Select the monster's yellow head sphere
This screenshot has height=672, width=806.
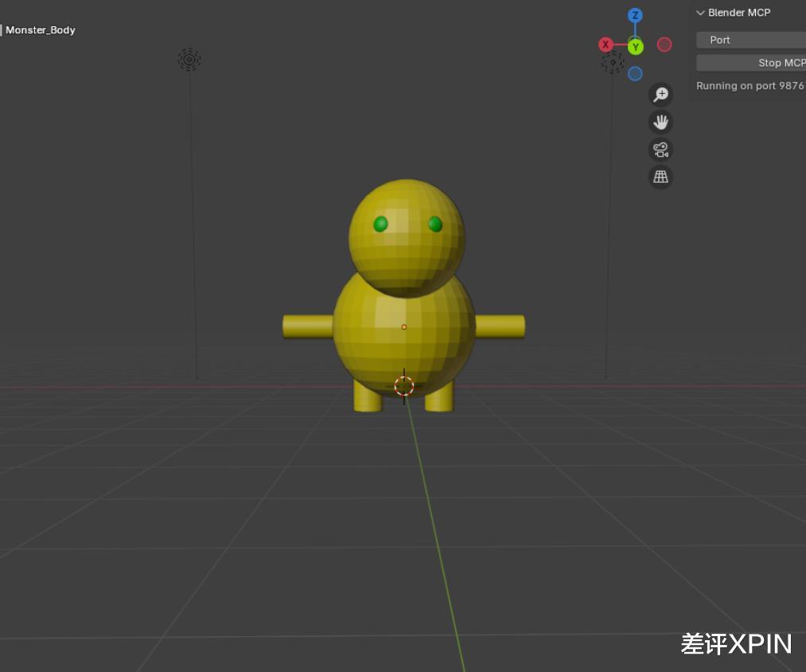click(x=407, y=254)
